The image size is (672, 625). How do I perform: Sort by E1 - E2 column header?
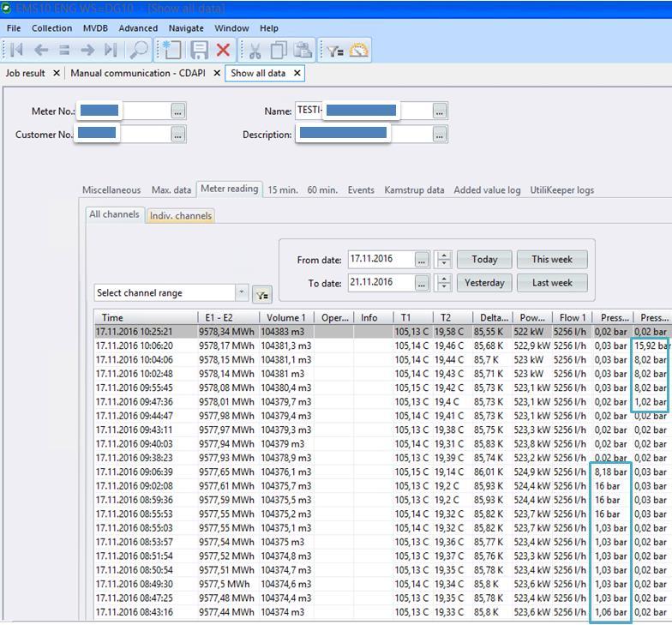point(228,317)
